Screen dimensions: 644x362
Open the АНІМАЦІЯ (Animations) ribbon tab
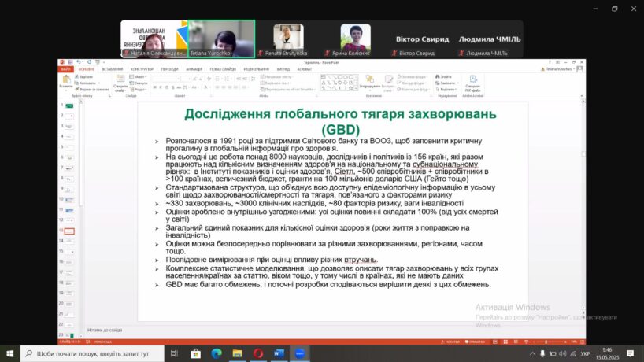pyautogui.click(x=194, y=69)
